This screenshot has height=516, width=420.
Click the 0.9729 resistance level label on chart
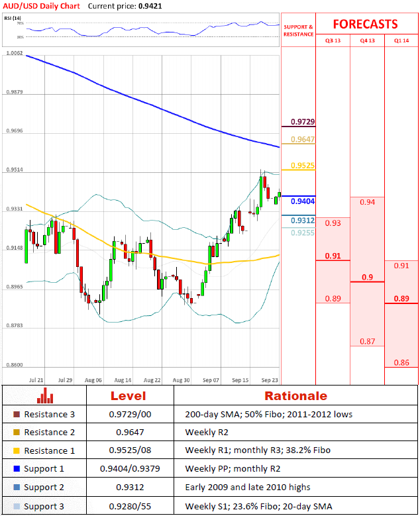click(302, 122)
